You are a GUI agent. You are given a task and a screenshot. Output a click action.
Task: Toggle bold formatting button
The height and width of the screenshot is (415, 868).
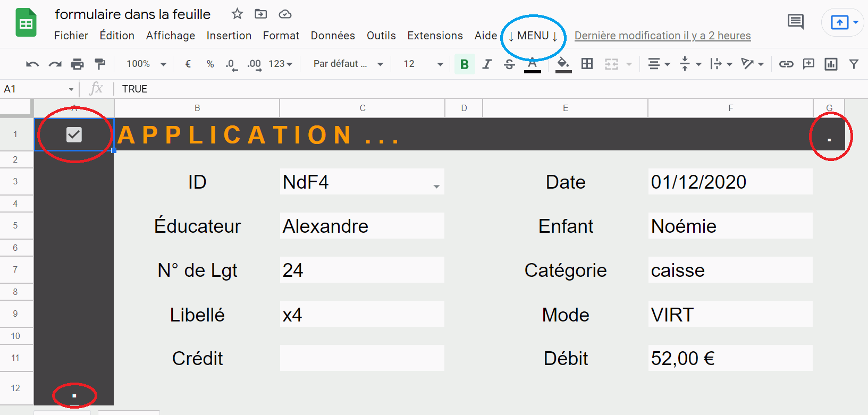[464, 64]
